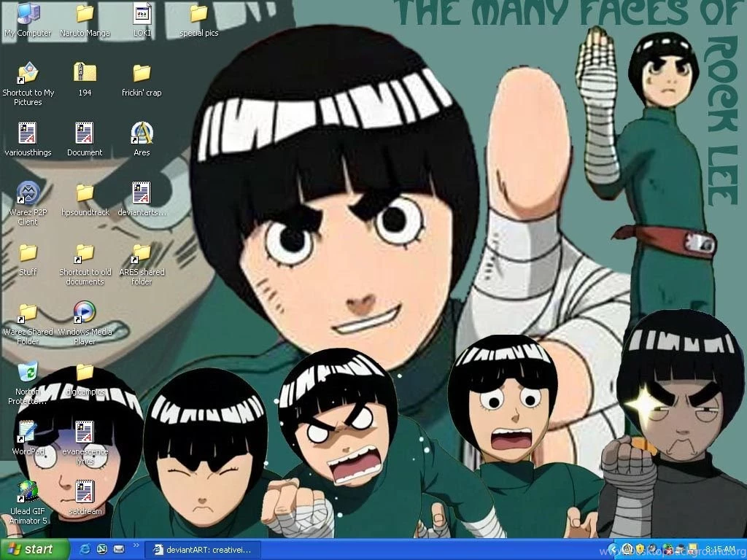Select the Ulead GIF Animator 5 icon

coord(28,503)
